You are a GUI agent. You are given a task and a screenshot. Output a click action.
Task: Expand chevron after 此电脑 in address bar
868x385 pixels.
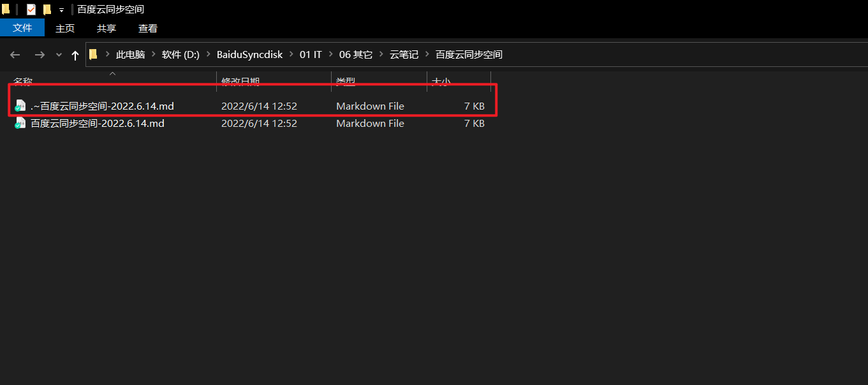point(154,55)
